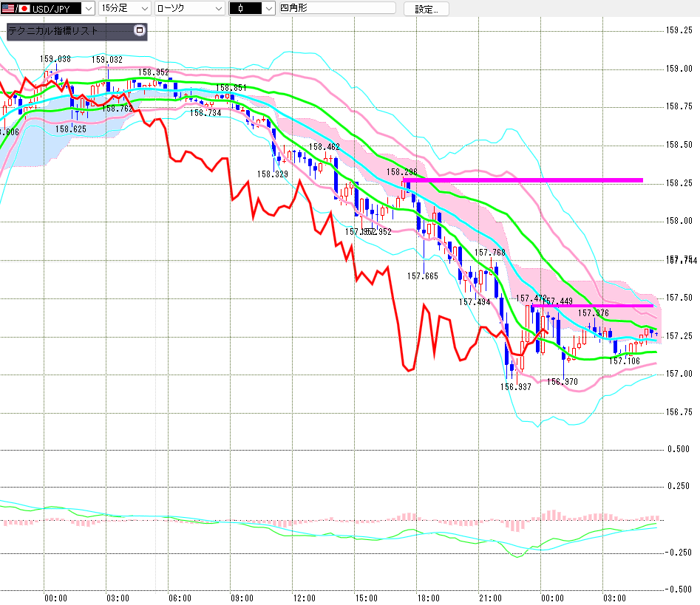Select the lower magenta line near 157.449
The height and width of the screenshot is (605, 700).
pyautogui.click(x=592, y=306)
